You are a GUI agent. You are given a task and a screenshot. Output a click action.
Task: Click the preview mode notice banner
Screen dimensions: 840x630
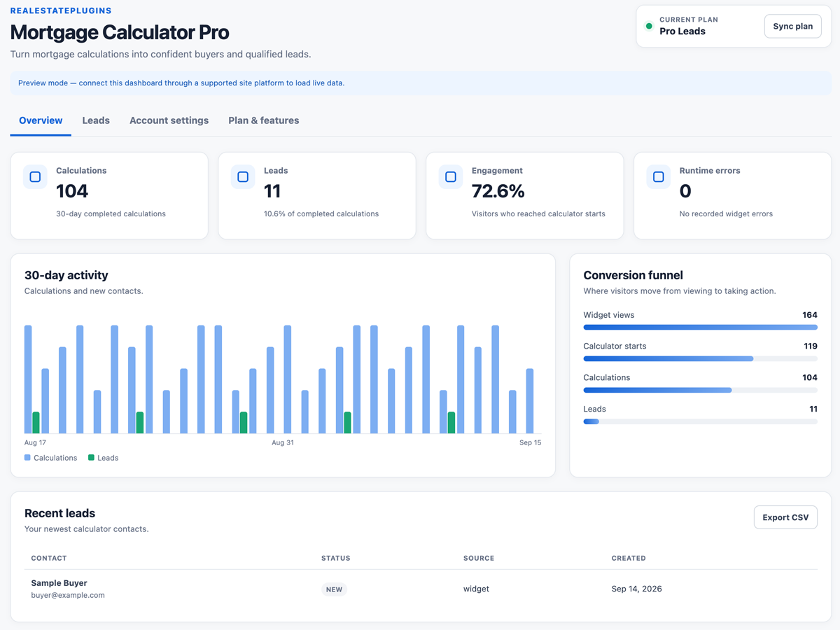[421, 83]
